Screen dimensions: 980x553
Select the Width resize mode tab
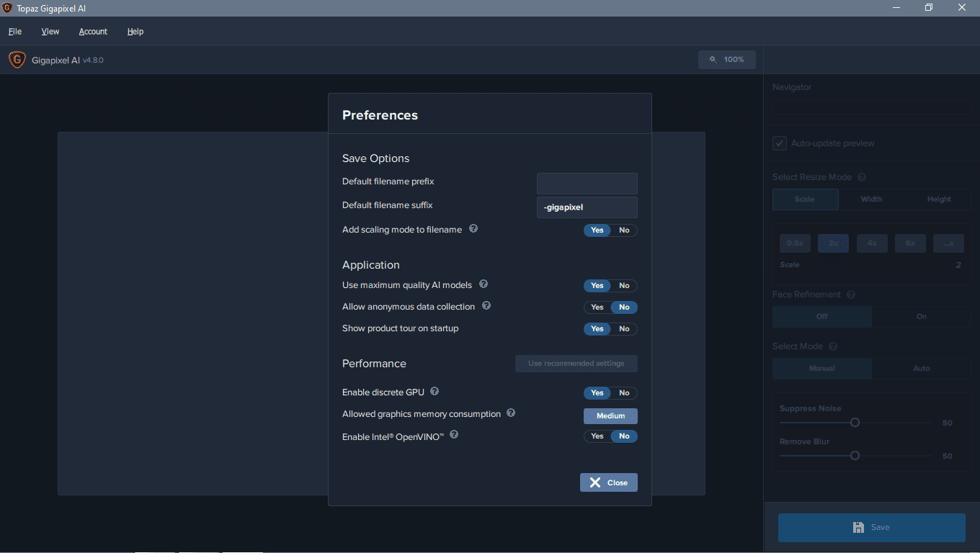point(871,199)
